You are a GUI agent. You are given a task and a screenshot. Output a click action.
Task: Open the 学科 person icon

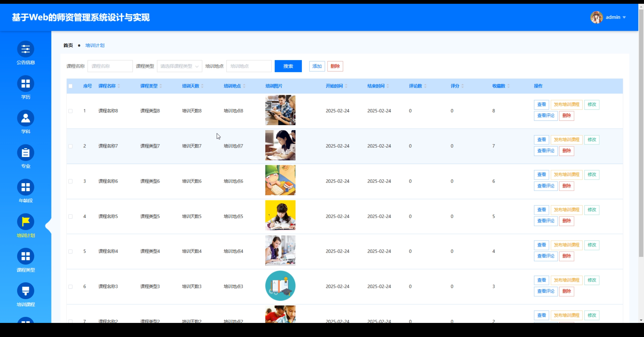[x=25, y=118]
